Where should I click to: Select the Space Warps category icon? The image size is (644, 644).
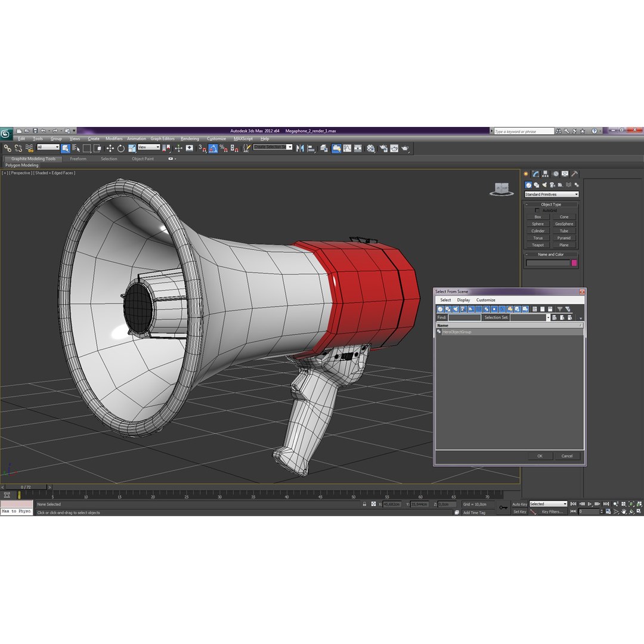tap(568, 185)
